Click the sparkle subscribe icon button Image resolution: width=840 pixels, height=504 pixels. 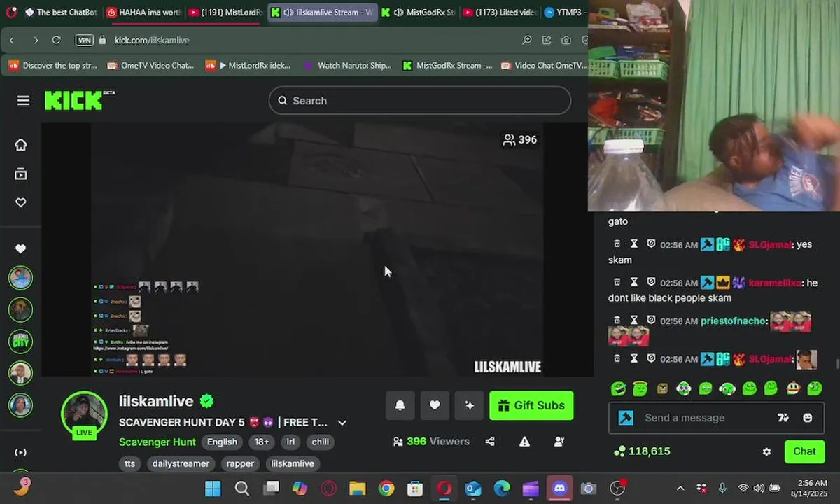click(469, 405)
